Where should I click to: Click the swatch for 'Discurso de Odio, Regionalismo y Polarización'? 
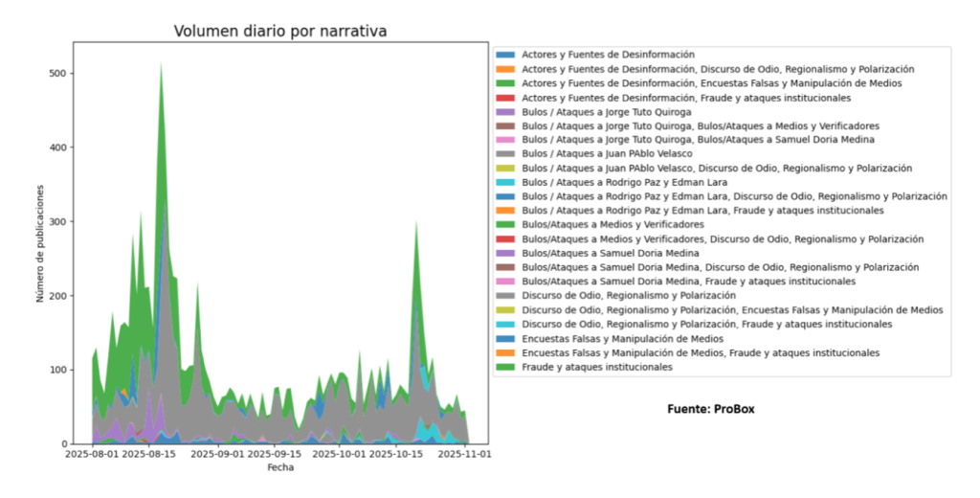point(507,296)
